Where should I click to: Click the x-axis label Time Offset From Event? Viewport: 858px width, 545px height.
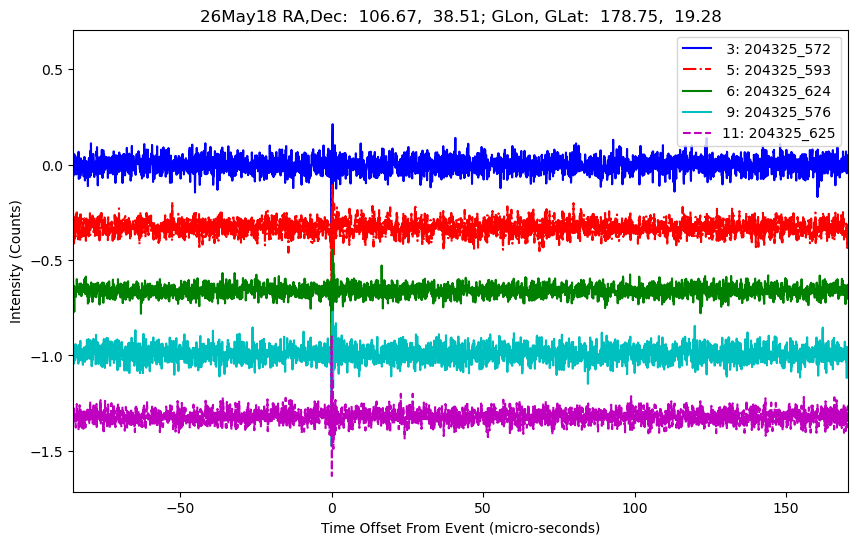[460, 528]
